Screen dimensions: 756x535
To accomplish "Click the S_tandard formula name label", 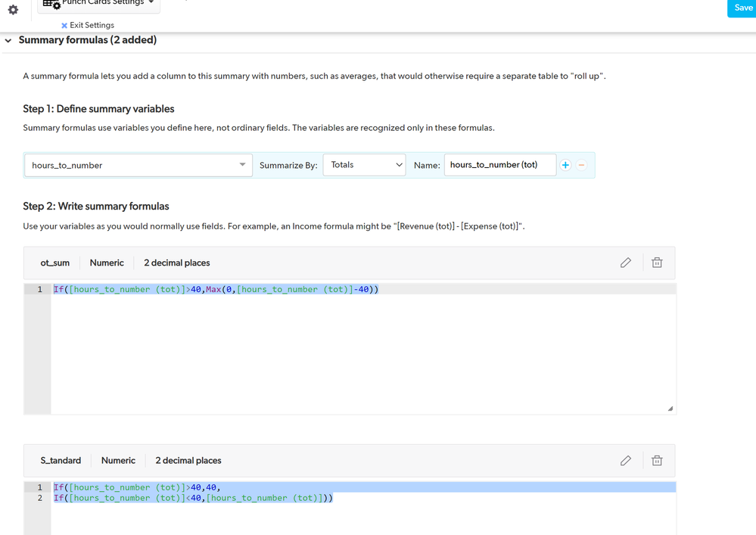I will coord(61,461).
